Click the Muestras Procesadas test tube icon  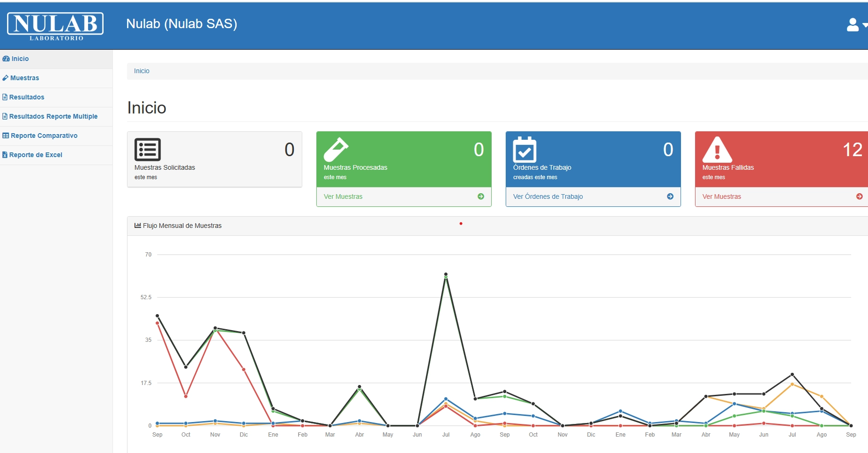(x=336, y=150)
